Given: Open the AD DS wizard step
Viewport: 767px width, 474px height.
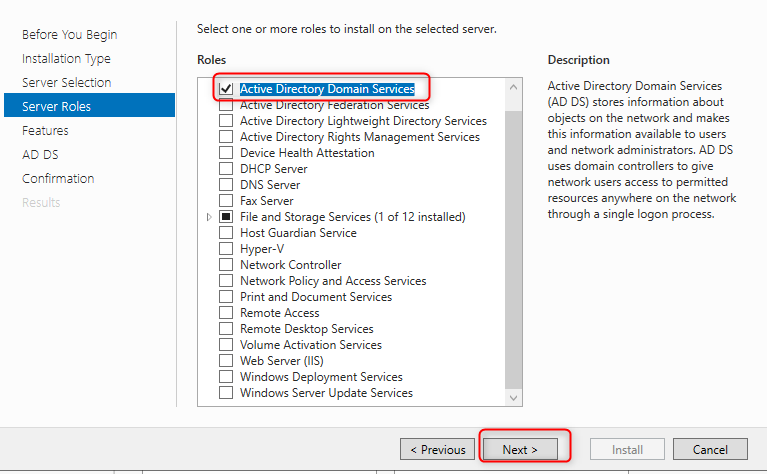Looking at the screenshot, I should pyautogui.click(x=40, y=155).
